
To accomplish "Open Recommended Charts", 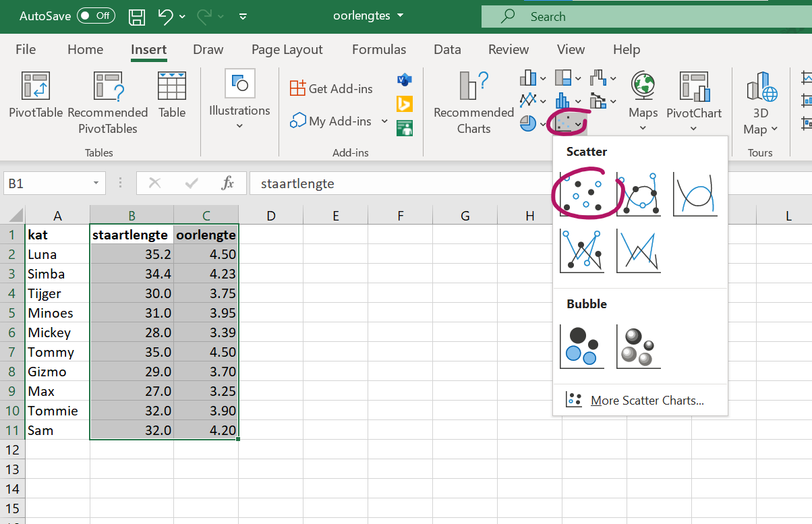I will coord(473,101).
